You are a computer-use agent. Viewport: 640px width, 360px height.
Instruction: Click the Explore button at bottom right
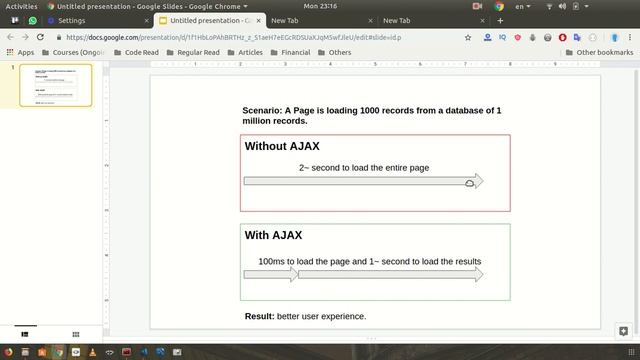click(x=623, y=331)
